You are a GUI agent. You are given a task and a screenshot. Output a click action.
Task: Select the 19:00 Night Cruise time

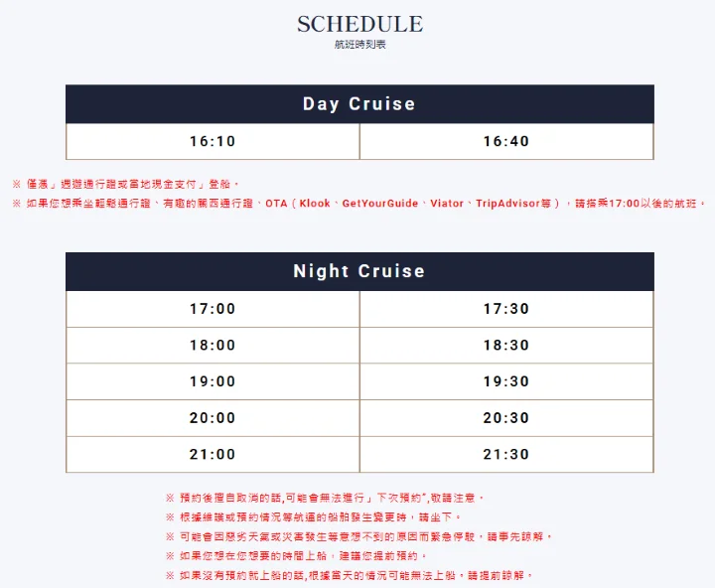(213, 381)
